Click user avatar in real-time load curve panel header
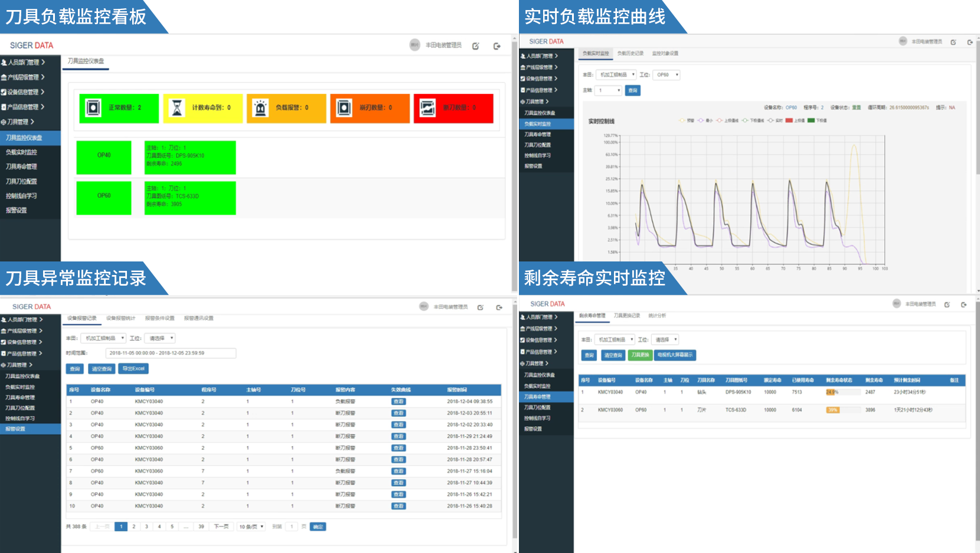This screenshot has width=980, height=553. tap(903, 41)
